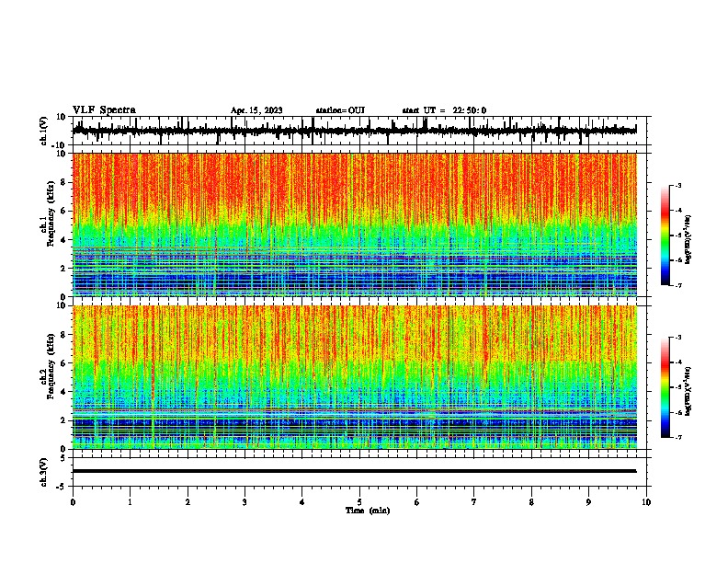Click the "ch.3(V)" axis label
This screenshot has width=728, height=563.
pyautogui.click(x=44, y=472)
